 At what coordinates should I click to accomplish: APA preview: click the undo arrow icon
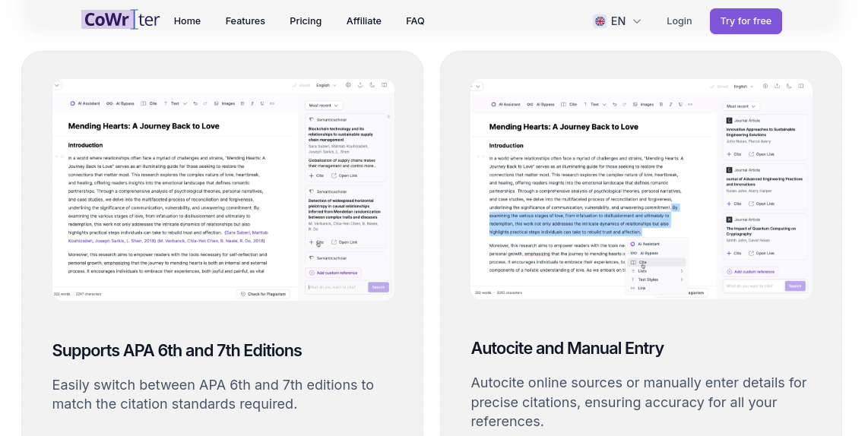tap(195, 103)
